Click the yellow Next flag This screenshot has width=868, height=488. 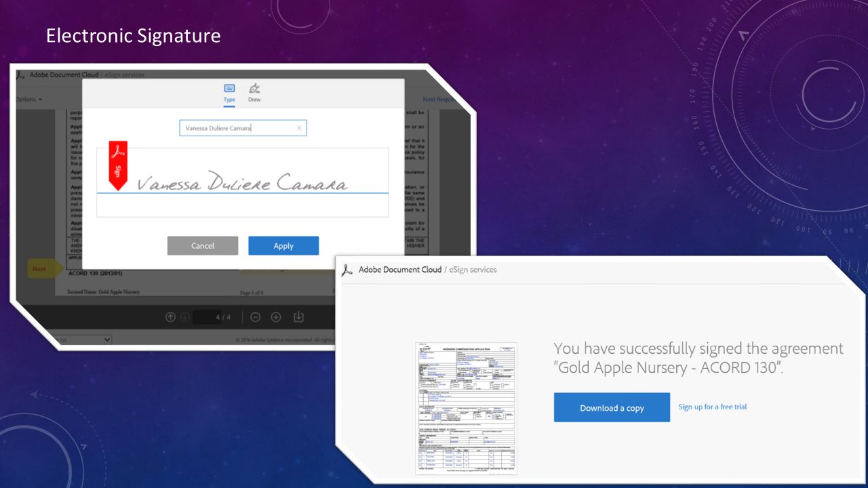coord(45,269)
